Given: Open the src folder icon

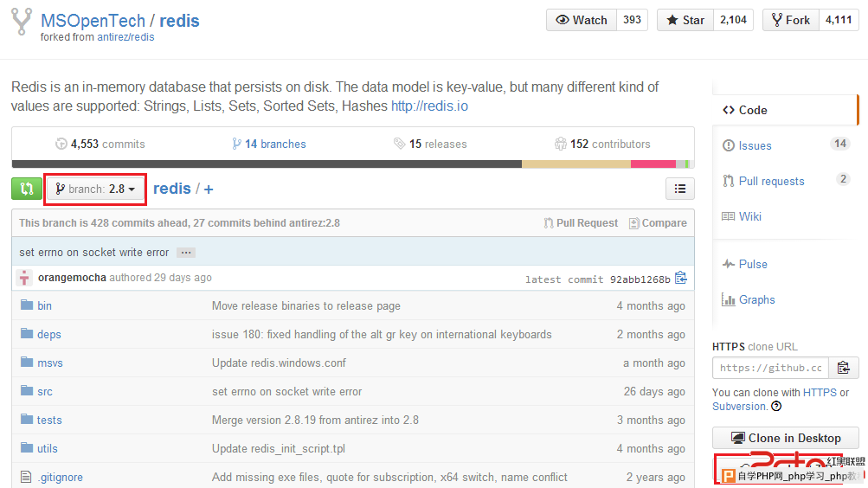Looking at the screenshot, I should coord(27,390).
